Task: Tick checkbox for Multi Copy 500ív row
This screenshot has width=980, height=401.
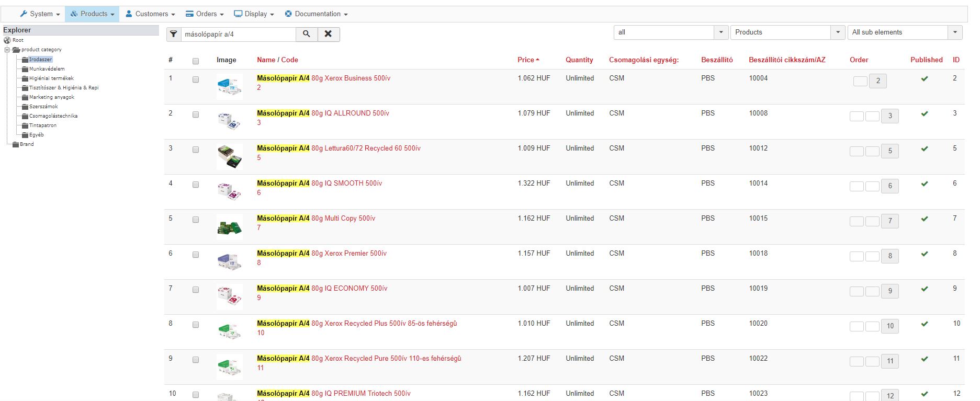Action: click(x=196, y=220)
